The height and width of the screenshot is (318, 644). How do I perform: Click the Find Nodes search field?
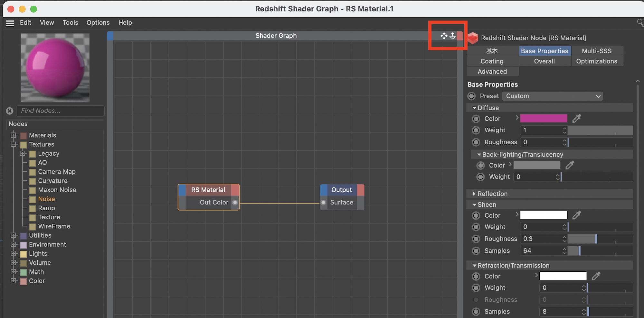pos(61,111)
